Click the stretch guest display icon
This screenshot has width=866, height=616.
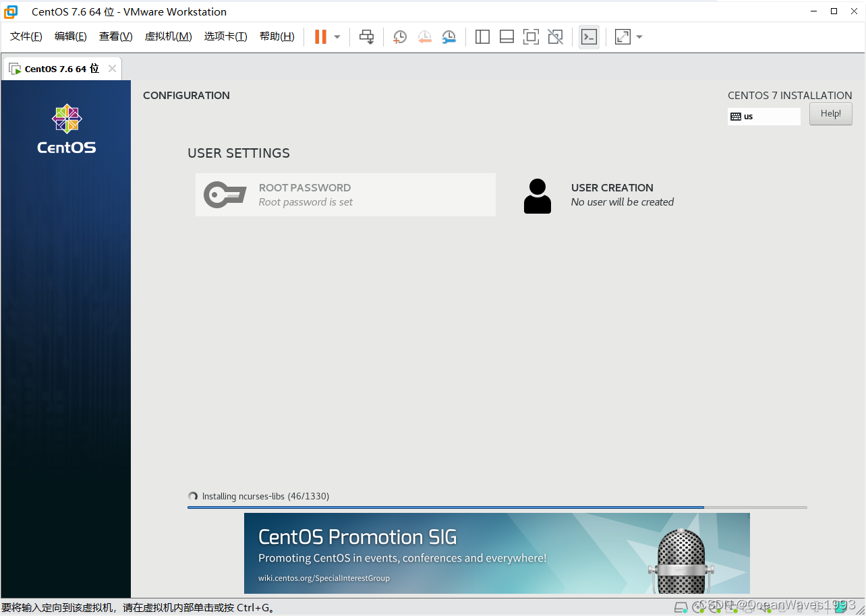pyautogui.click(x=623, y=37)
